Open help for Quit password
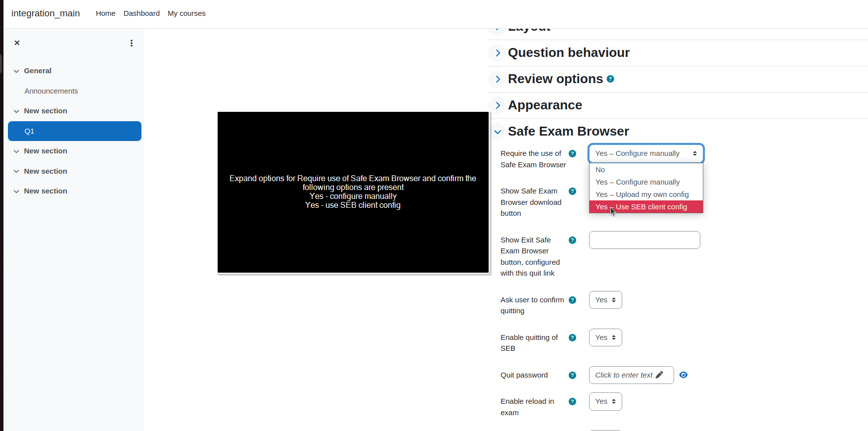The width and height of the screenshot is (868, 431). (572, 375)
